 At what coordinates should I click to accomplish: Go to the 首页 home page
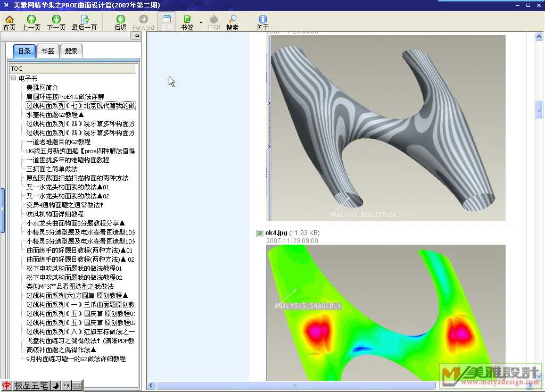(x=10, y=22)
